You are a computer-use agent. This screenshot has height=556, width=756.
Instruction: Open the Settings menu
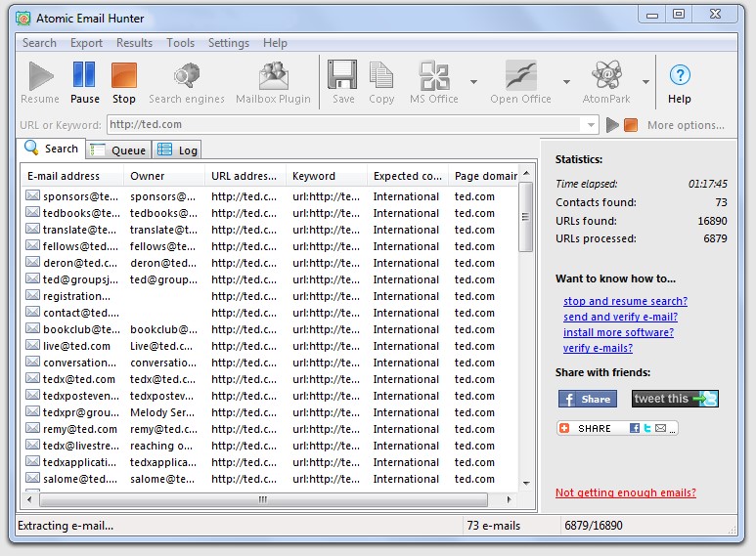[229, 43]
